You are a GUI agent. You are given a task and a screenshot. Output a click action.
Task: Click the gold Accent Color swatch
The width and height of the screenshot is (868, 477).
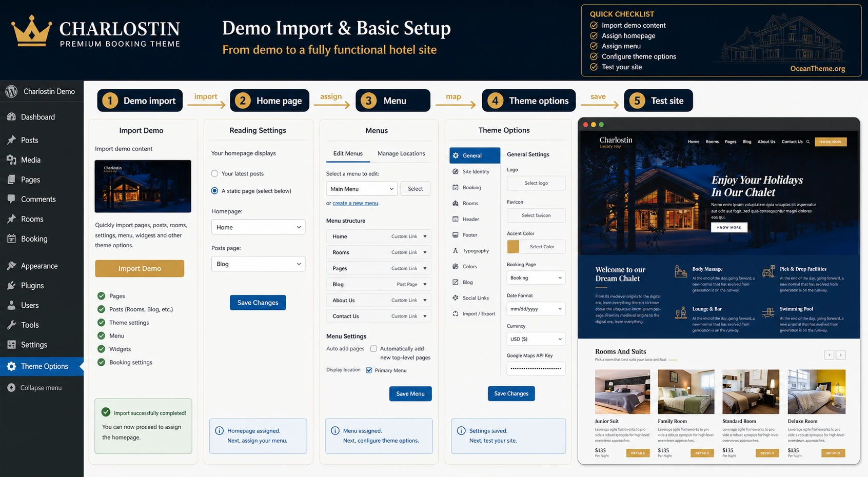pos(513,247)
